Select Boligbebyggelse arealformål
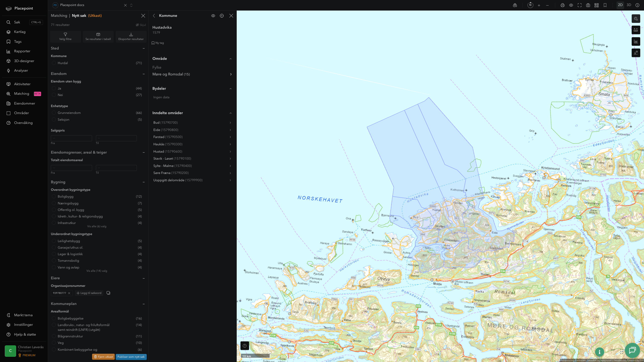Image resolution: width=644 pixels, height=362 pixels. point(54,318)
